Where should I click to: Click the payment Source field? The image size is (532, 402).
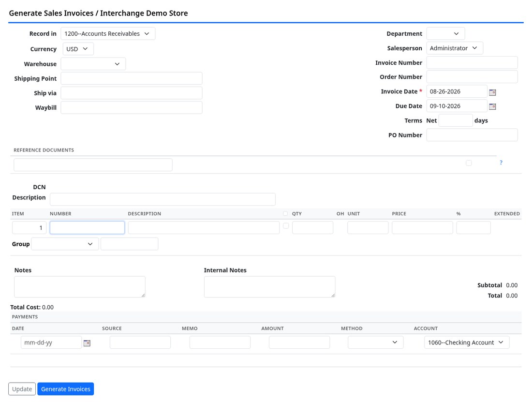[140, 342]
